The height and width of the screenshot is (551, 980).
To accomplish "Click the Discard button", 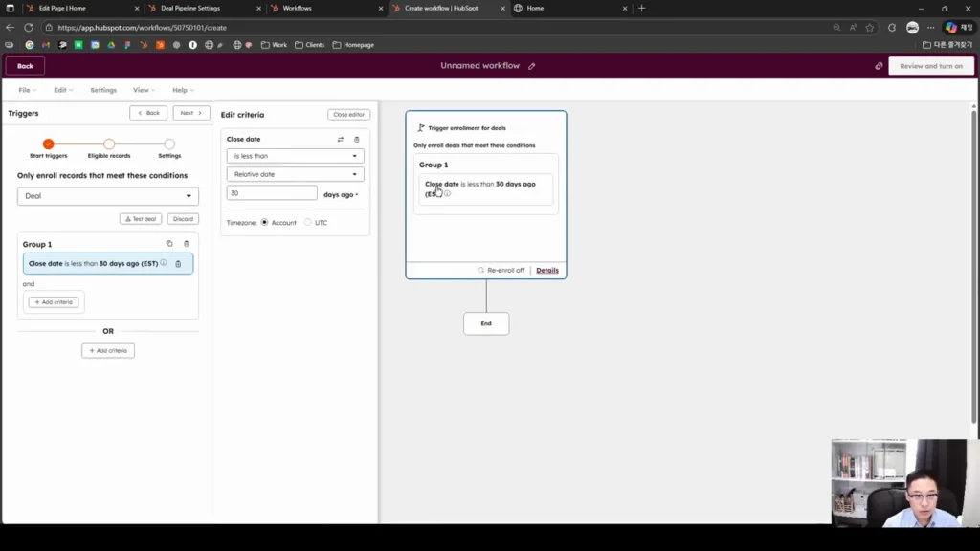I will (x=183, y=219).
